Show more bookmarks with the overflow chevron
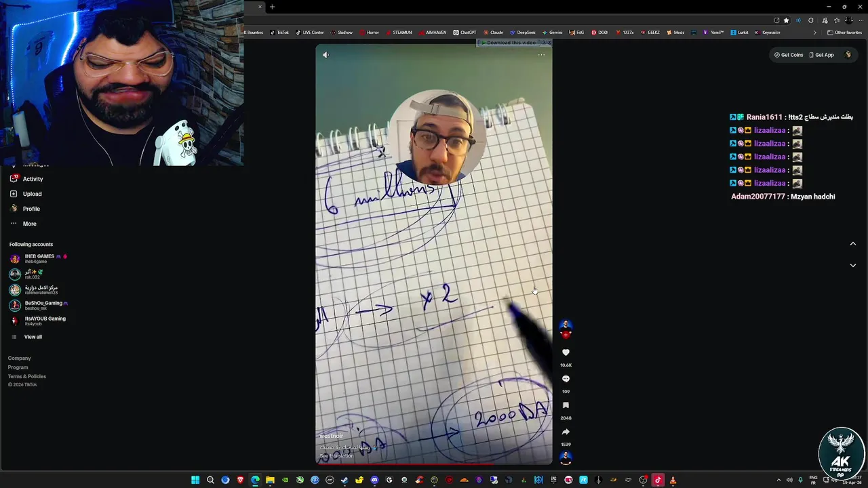 (x=815, y=33)
